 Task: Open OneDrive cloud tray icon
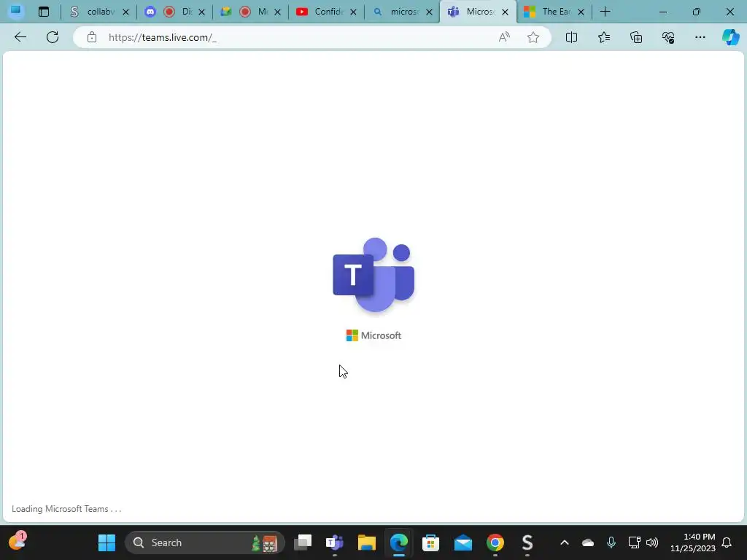[x=588, y=542]
